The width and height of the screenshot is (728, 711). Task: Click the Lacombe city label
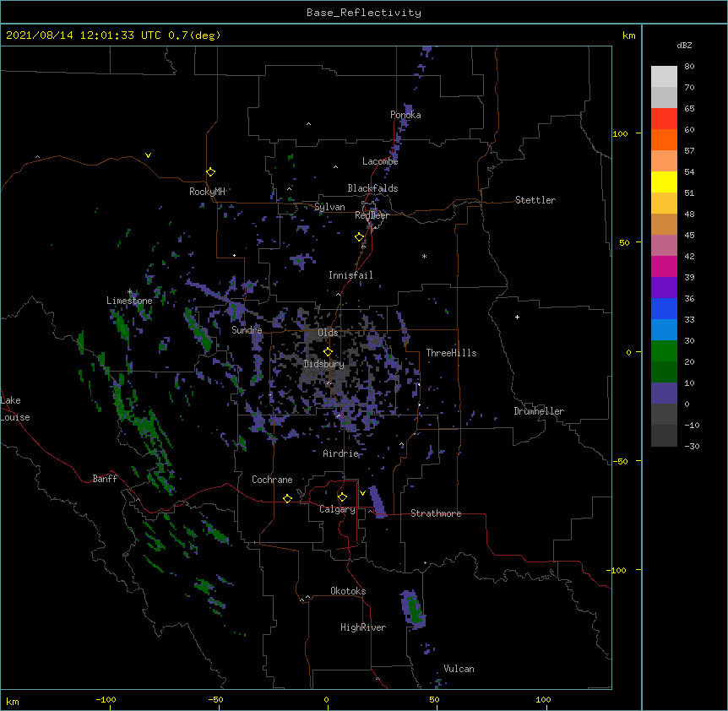click(x=380, y=161)
